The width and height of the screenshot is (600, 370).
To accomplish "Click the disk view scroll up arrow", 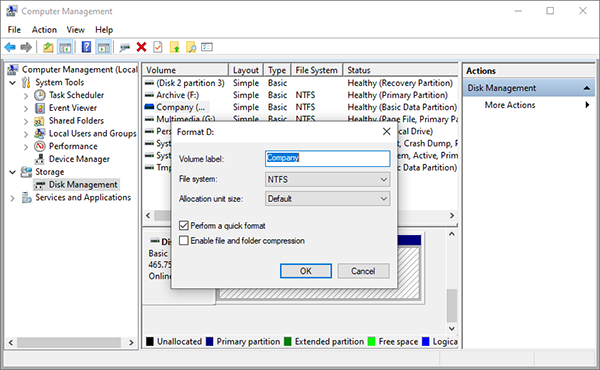I will click(452, 234).
